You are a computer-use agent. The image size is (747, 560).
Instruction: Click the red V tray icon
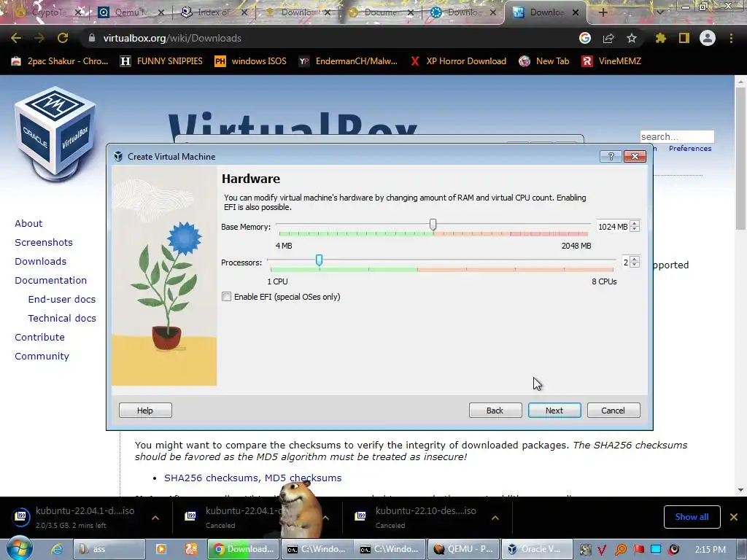click(602, 550)
